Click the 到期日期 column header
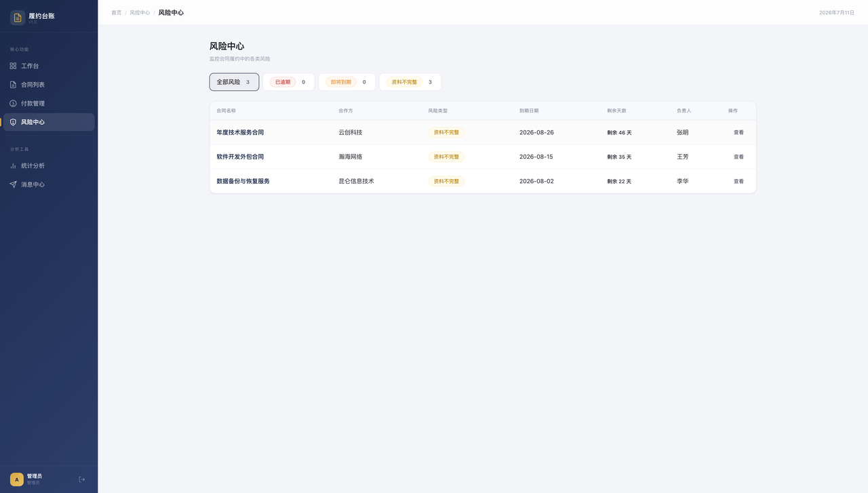The height and width of the screenshot is (493, 868). coord(529,111)
